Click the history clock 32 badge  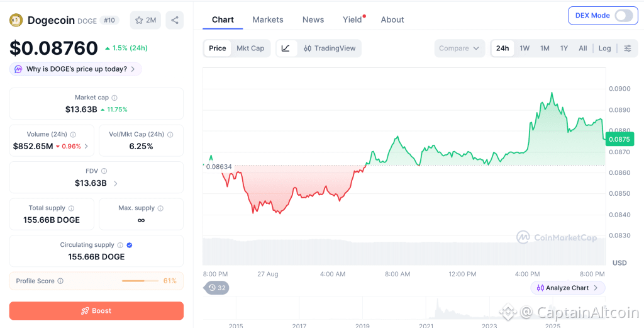(217, 288)
